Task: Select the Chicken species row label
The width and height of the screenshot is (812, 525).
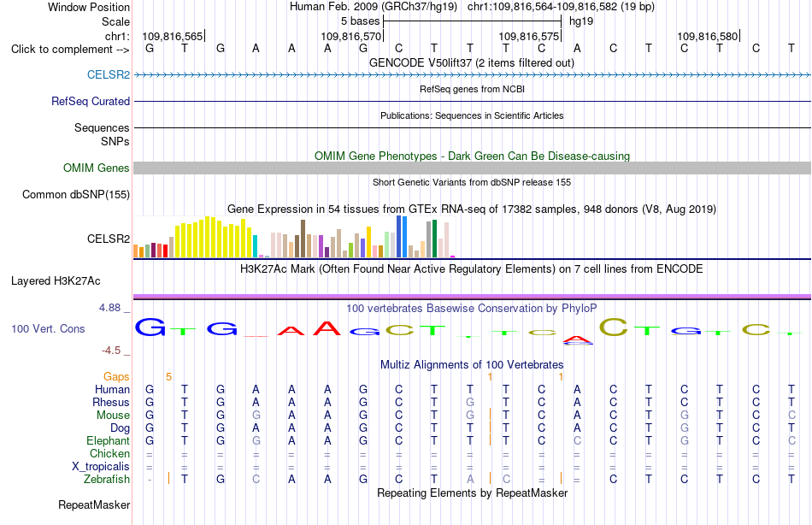Action: (x=109, y=453)
